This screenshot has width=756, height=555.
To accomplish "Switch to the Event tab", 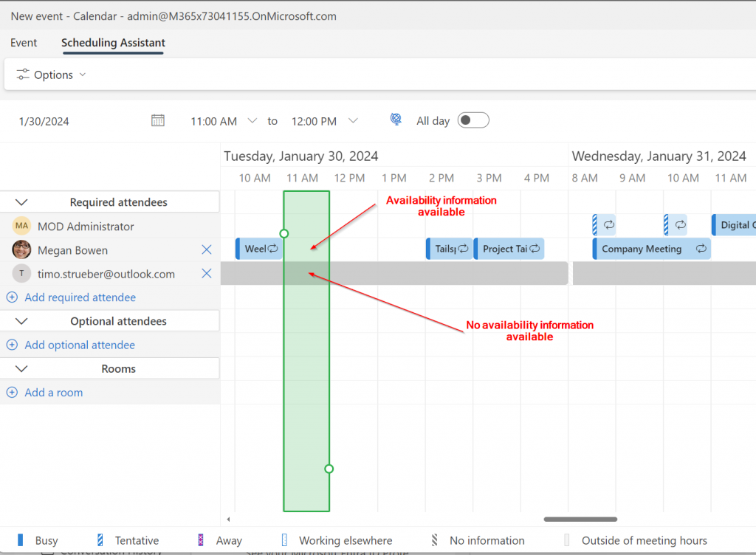I will pyautogui.click(x=24, y=43).
